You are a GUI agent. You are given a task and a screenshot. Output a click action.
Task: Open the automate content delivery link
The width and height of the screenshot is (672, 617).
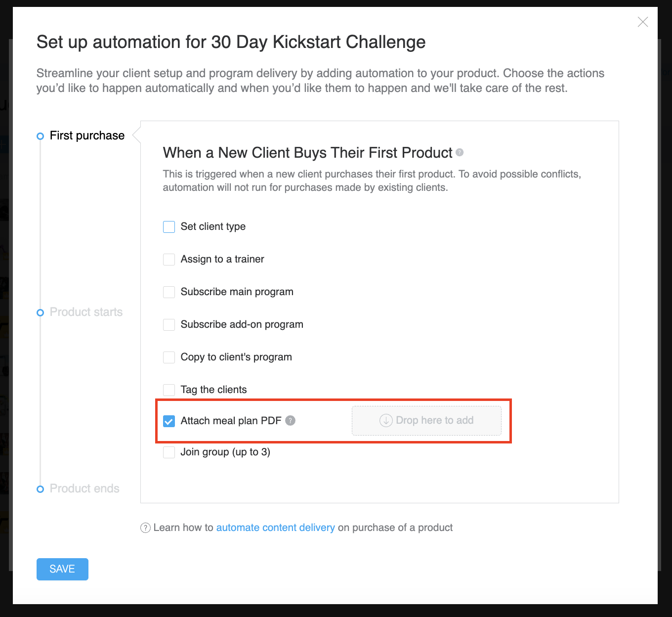pos(275,528)
